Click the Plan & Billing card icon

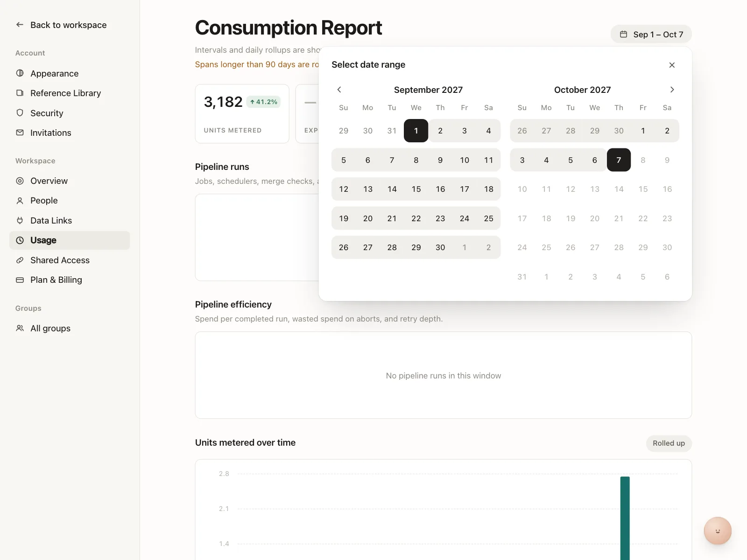(x=20, y=280)
